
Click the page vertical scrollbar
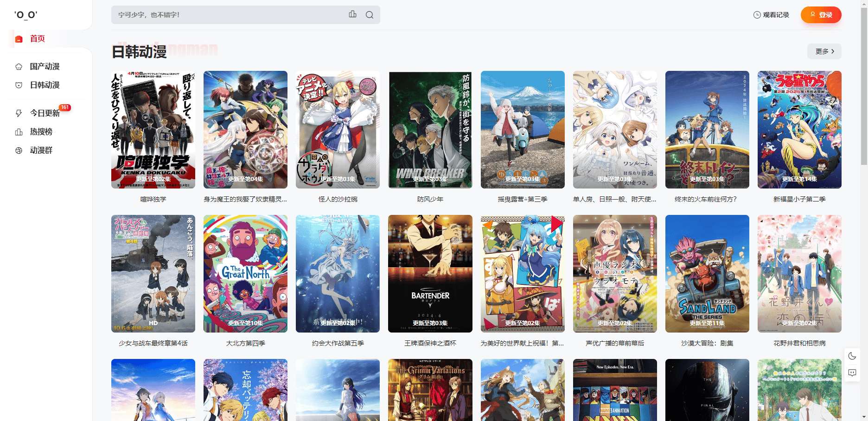[864, 86]
